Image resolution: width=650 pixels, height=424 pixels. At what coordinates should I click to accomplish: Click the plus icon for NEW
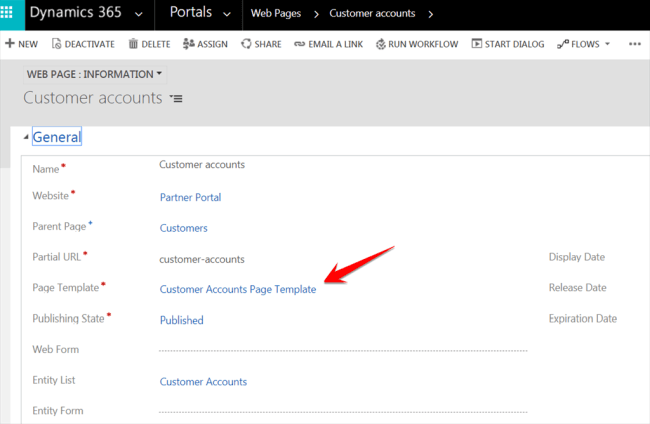pos(10,43)
